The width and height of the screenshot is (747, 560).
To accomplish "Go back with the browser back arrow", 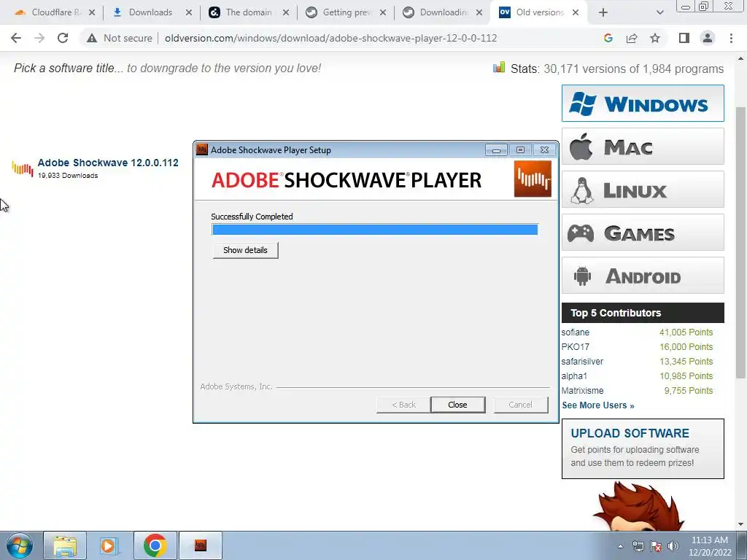I will click(x=16, y=38).
